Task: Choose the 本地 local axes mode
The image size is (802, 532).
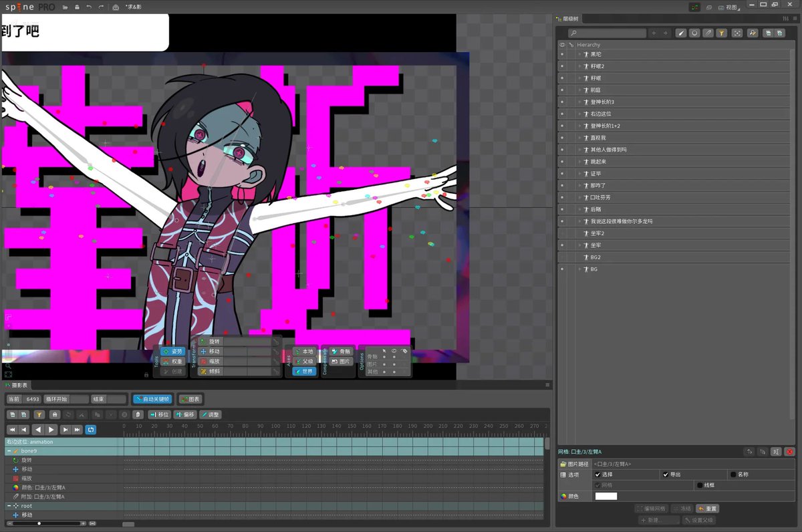Action: 305,352
